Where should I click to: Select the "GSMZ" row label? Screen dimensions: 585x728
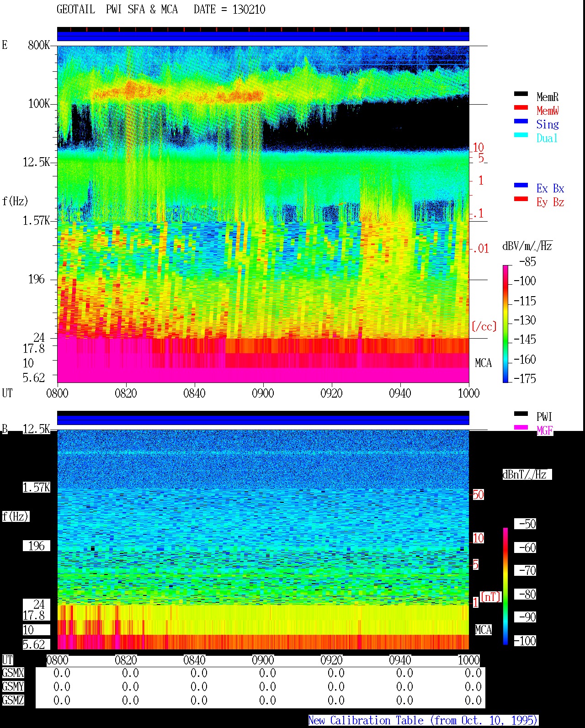point(13,700)
